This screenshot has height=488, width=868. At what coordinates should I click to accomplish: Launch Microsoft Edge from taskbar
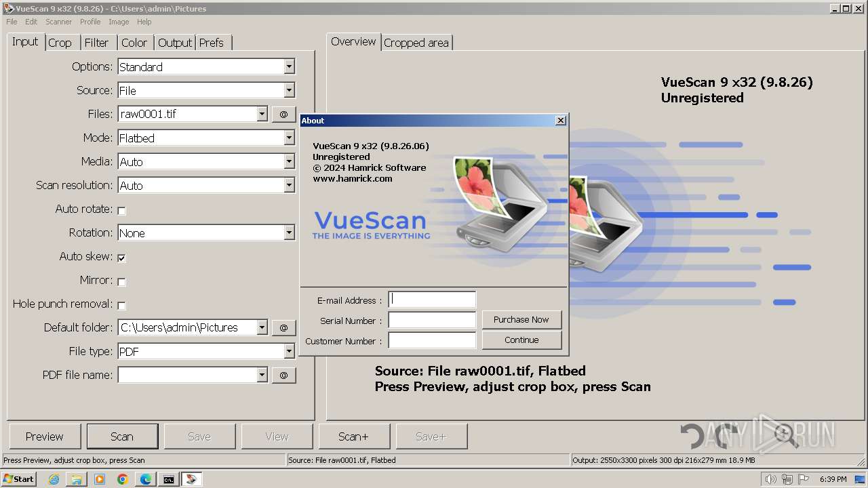point(146,479)
